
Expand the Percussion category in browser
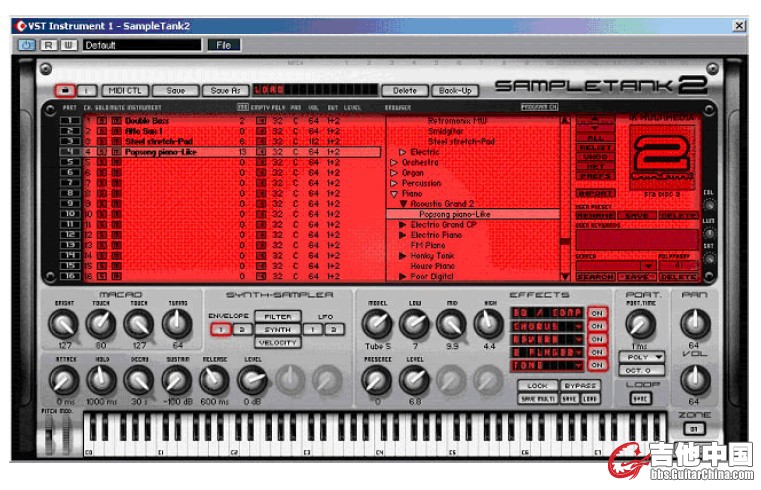[394, 183]
